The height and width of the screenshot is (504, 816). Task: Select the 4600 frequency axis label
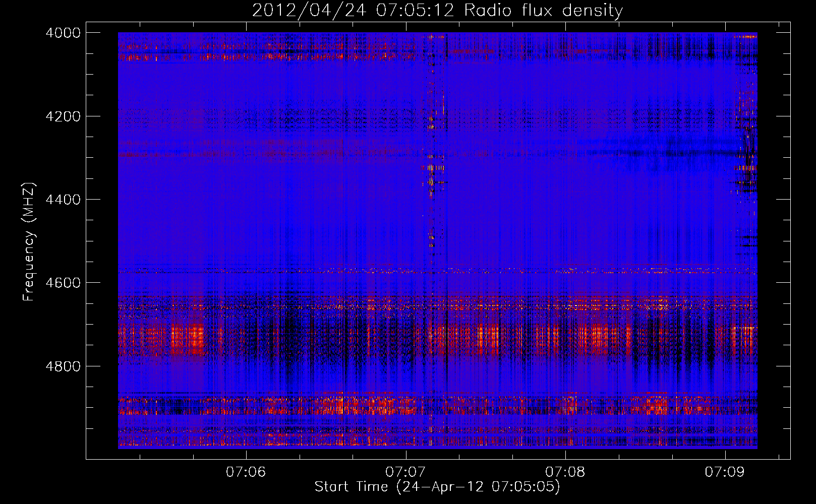pyautogui.click(x=63, y=283)
